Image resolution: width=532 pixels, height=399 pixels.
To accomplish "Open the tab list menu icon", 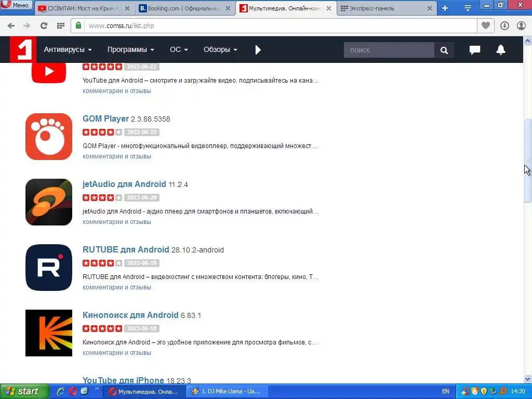I will 468,8.
